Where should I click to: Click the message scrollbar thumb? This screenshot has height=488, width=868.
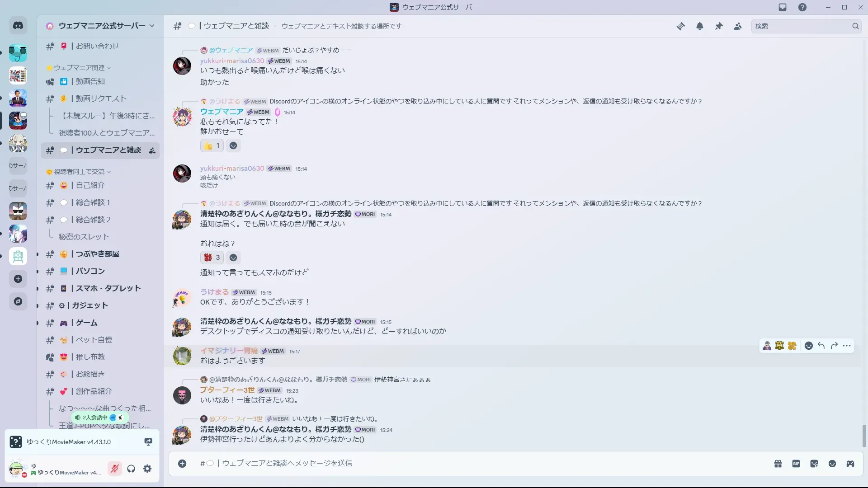[864, 435]
